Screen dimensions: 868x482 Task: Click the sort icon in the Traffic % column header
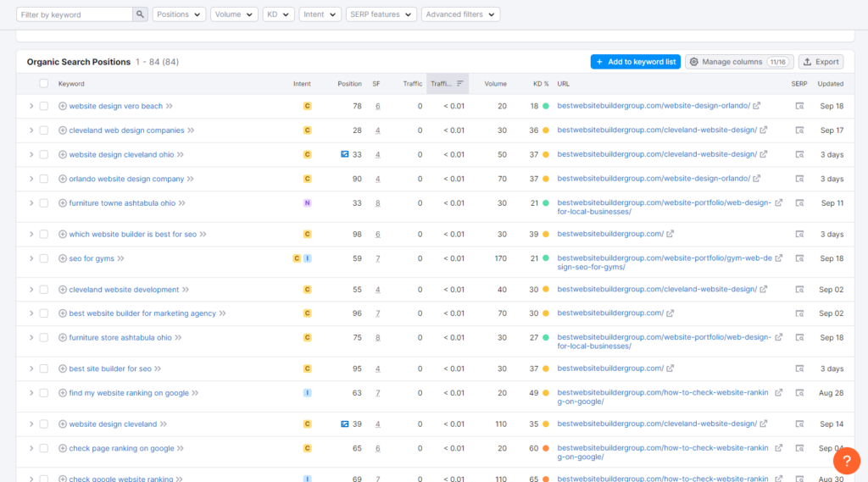460,84
